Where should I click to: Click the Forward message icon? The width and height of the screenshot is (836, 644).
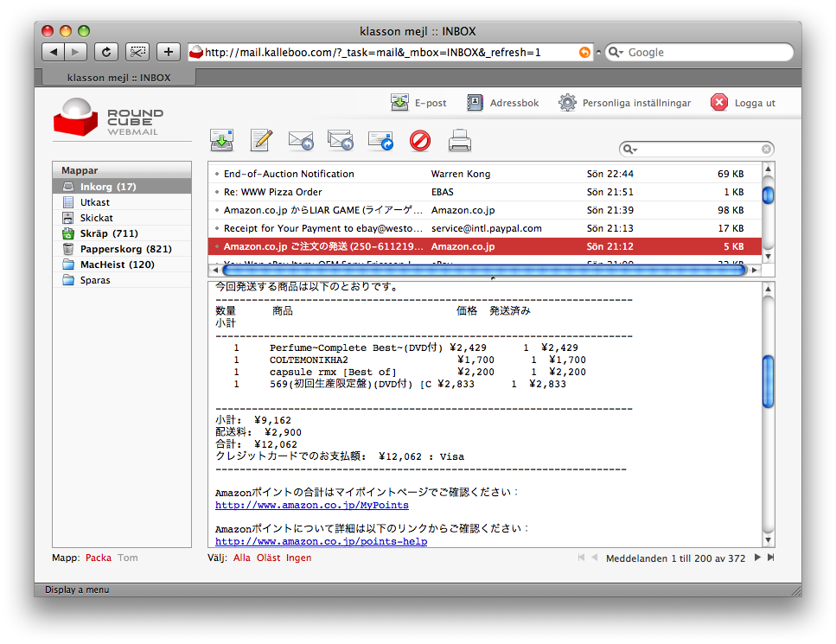[x=380, y=141]
